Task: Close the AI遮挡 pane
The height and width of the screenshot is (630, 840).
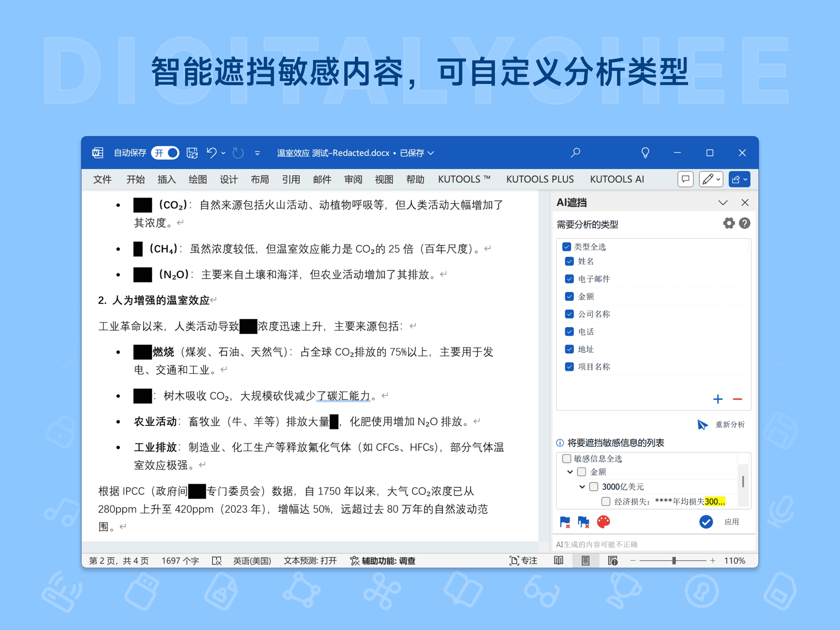Action: [745, 203]
